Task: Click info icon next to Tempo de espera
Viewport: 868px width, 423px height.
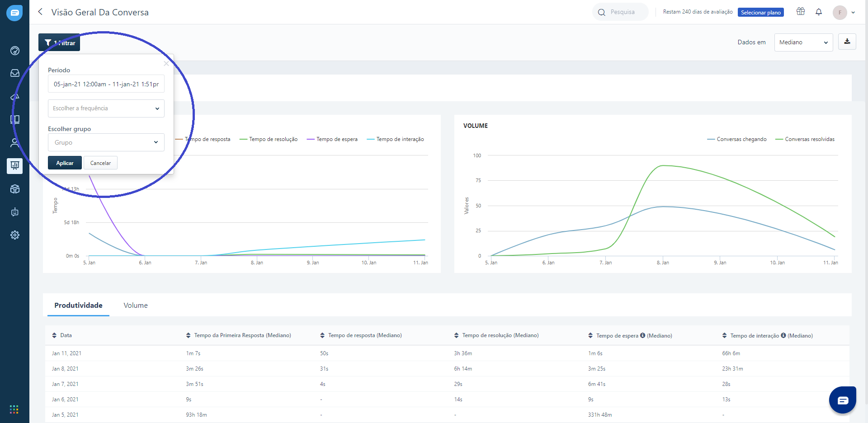Action: coord(642,335)
